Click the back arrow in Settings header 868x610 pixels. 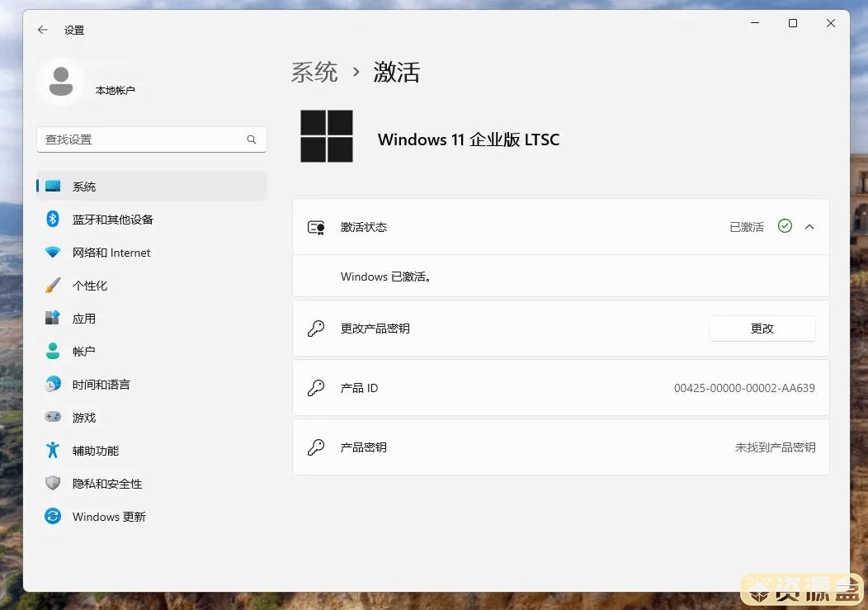tap(43, 30)
